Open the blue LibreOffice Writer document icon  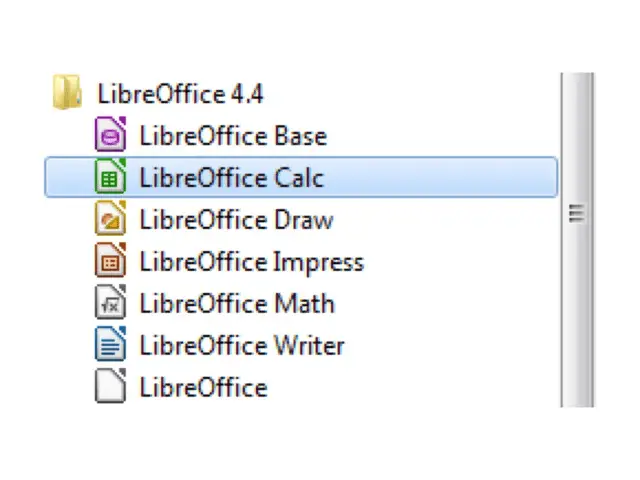[110, 344]
